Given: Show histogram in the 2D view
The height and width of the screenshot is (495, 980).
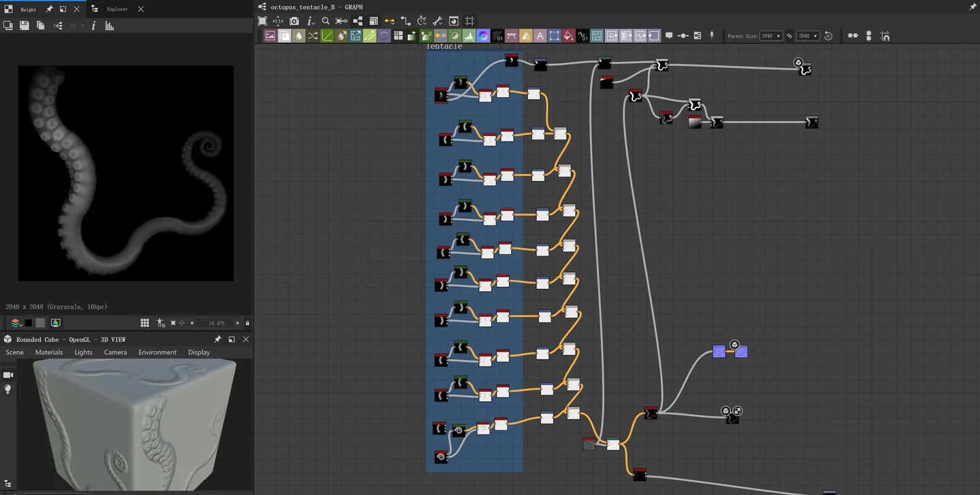Looking at the screenshot, I should point(110,26).
